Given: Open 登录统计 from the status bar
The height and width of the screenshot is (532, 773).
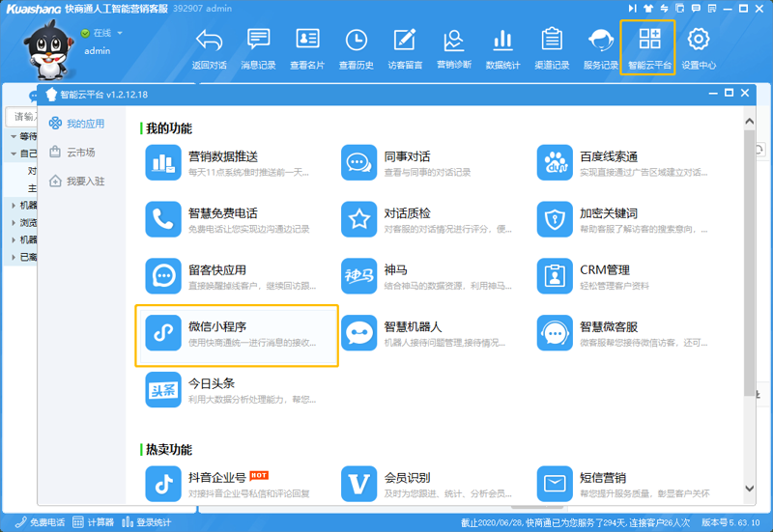Looking at the screenshot, I should 147,522.
